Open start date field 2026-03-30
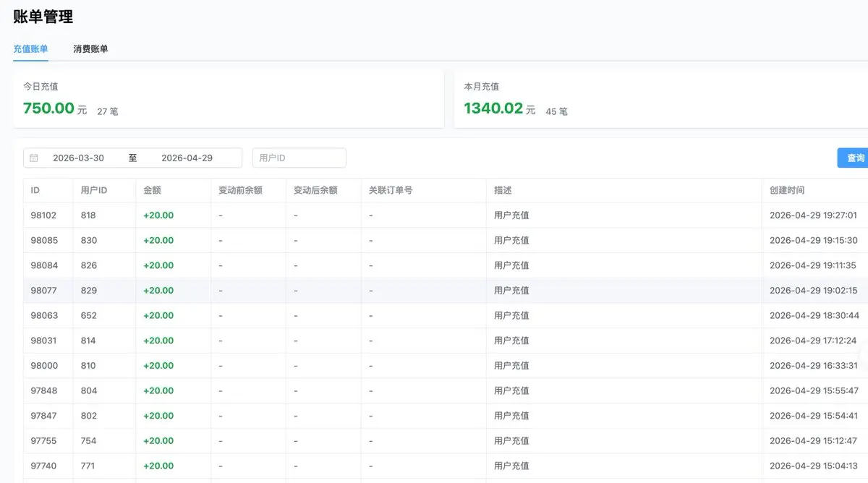Screen dimensions: 868x483 point(78,158)
